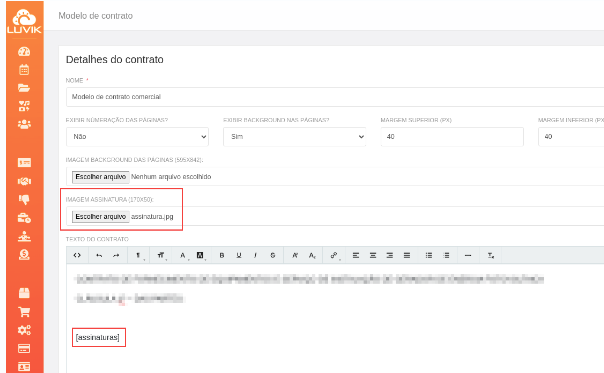Click the 'Detalhes do contrato' heading
Screen dimensions: 604x373
(115, 59)
